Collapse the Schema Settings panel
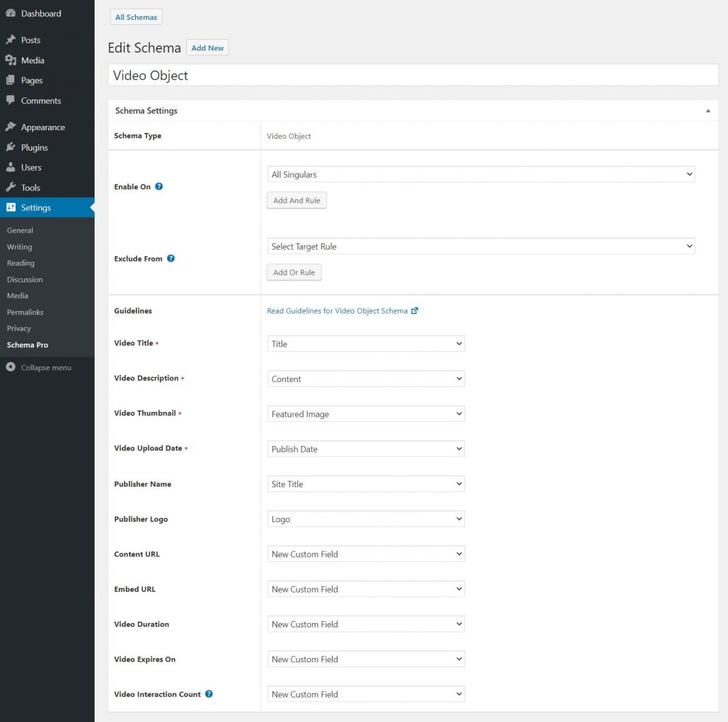Viewport: 728px width, 722px height. click(707, 111)
